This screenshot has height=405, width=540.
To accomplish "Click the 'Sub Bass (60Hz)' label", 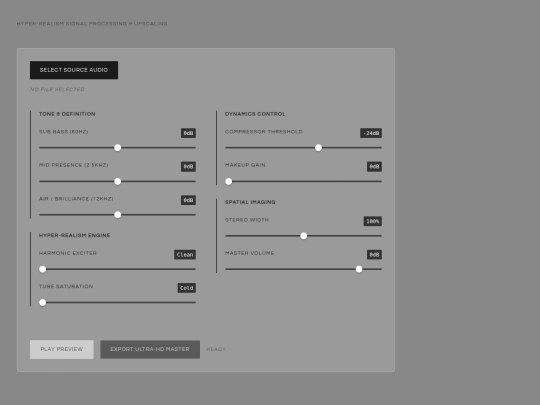I will 64,132.
